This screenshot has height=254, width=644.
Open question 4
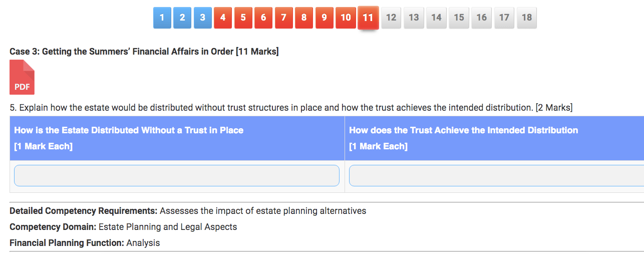tap(223, 18)
